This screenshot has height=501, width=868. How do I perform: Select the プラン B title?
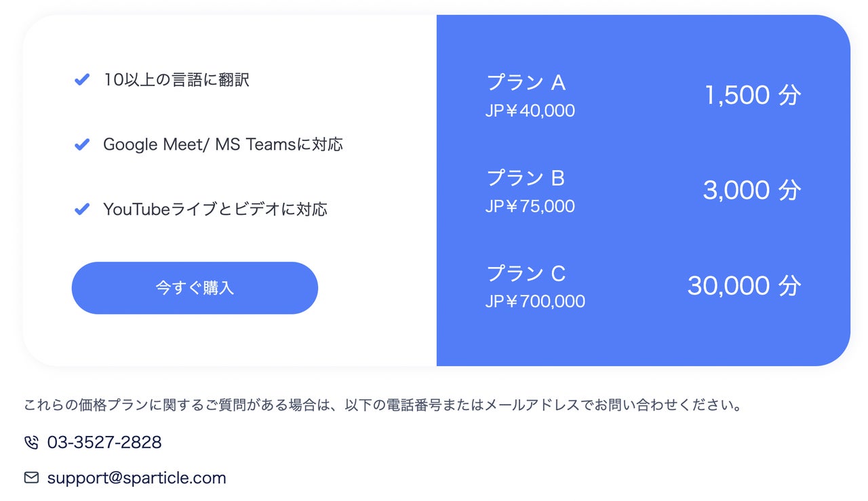[526, 178]
